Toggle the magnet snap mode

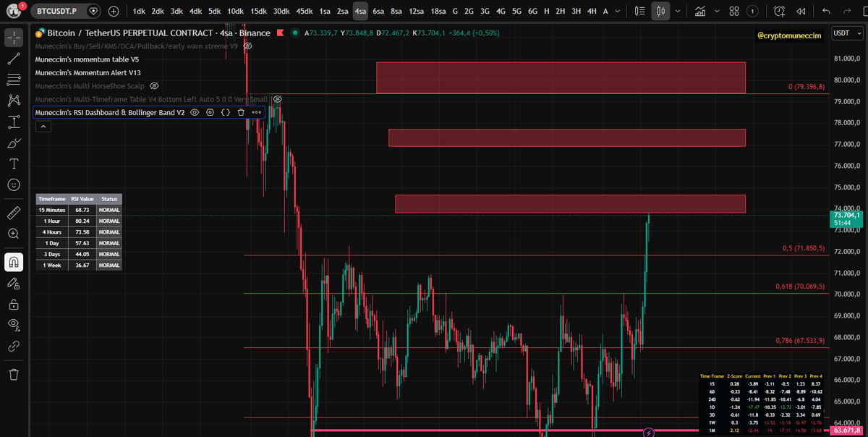13,261
